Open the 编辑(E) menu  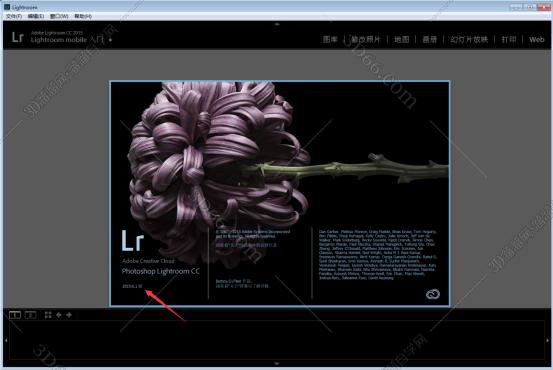coord(36,16)
